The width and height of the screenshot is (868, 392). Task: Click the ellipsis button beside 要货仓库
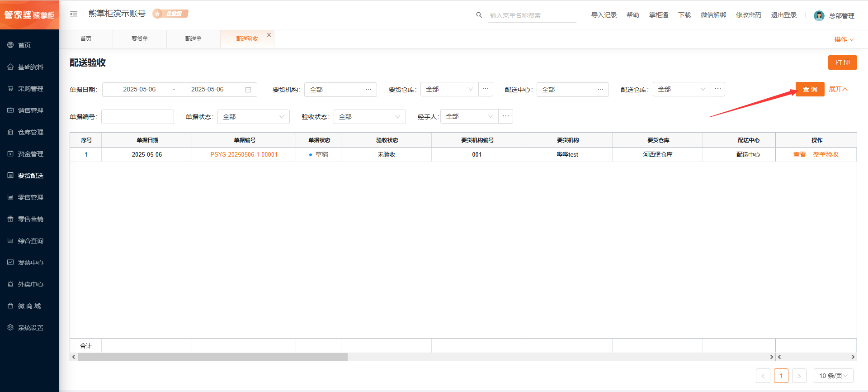486,89
